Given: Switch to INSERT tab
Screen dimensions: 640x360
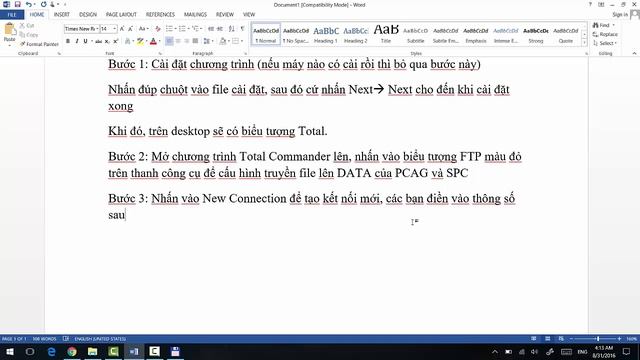Looking at the screenshot, I should pyautogui.click(x=62, y=15).
